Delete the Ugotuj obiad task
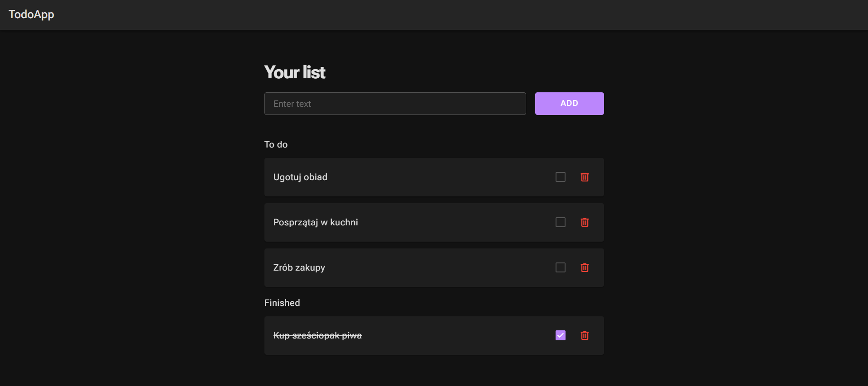The image size is (868, 386). [x=585, y=177]
